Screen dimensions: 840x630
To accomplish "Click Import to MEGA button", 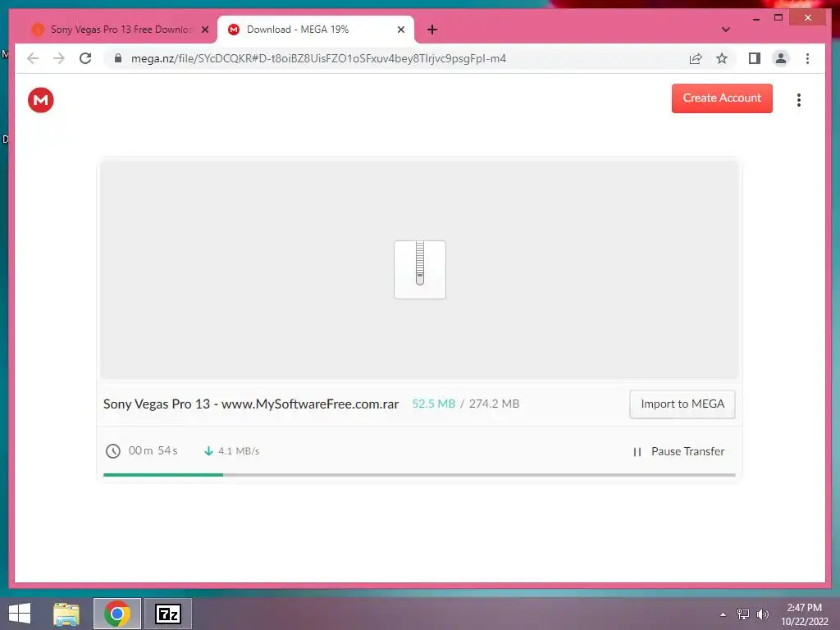I will click(682, 404).
